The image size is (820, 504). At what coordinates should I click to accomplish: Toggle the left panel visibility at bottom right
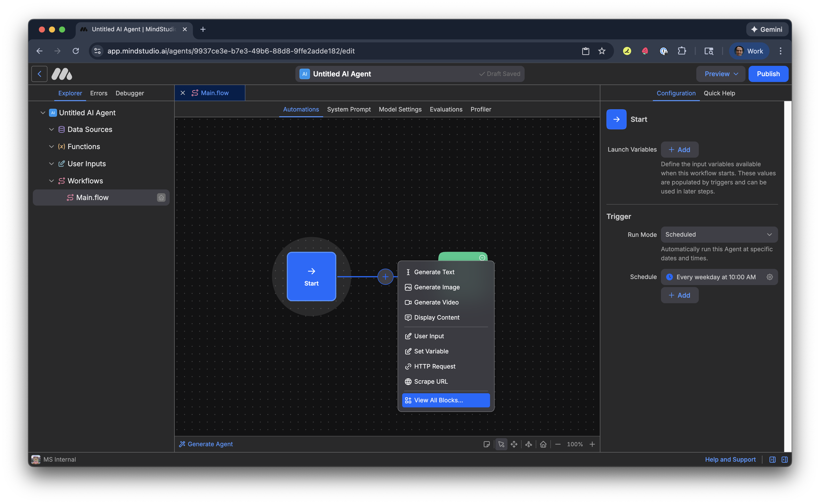click(772, 459)
